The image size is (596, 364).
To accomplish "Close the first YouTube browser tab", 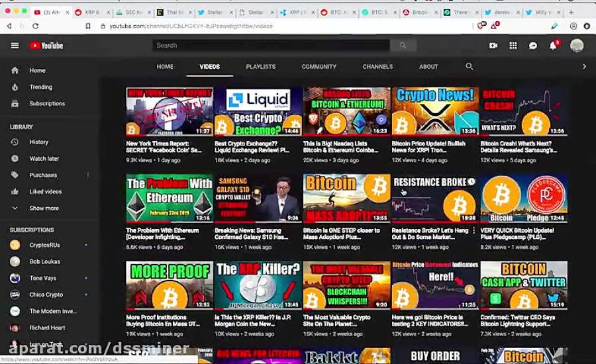I will (x=68, y=12).
